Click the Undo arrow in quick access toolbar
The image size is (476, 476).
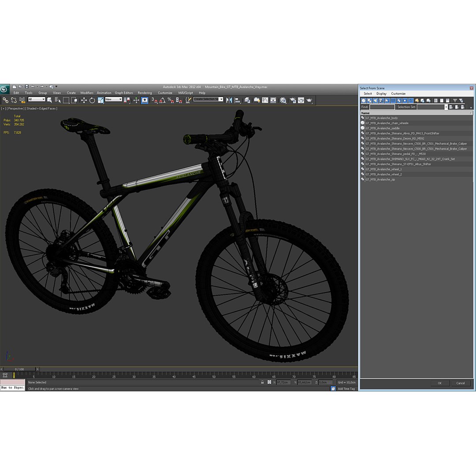[33, 86]
